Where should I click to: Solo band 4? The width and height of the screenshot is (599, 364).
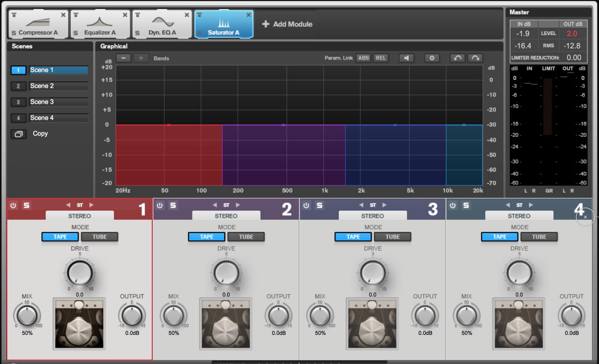click(x=466, y=205)
